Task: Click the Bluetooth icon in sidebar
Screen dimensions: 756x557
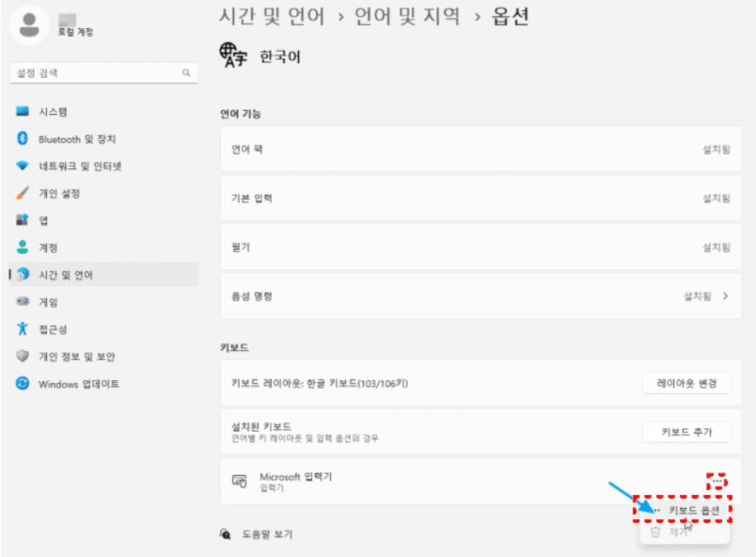Action: [23, 139]
